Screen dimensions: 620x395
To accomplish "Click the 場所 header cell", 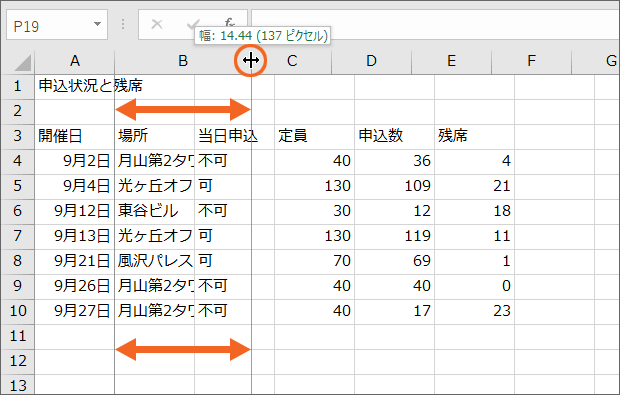I will [154, 136].
